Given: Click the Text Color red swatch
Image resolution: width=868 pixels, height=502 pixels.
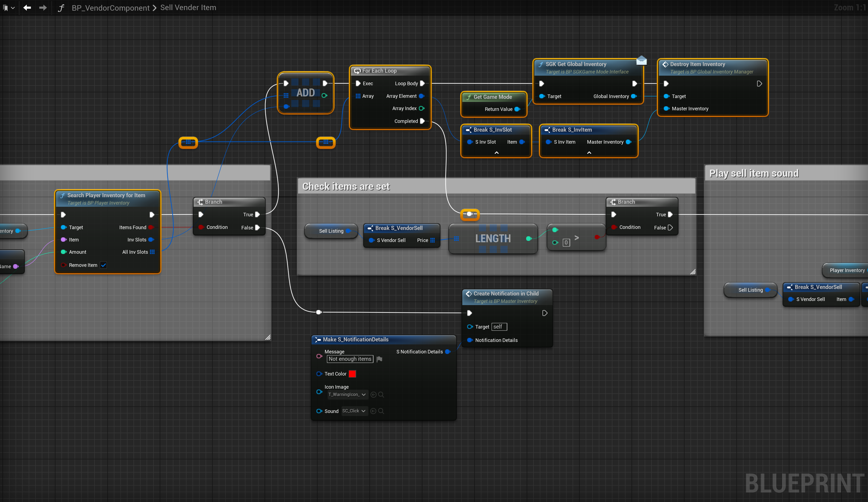Looking at the screenshot, I should pyautogui.click(x=352, y=374).
